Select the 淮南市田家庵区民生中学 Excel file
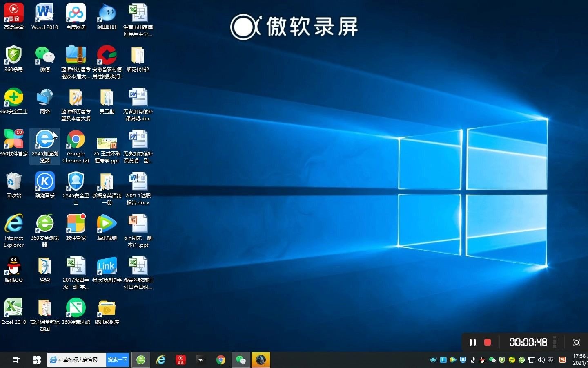Viewport: 588px width, 368px height. click(x=138, y=20)
